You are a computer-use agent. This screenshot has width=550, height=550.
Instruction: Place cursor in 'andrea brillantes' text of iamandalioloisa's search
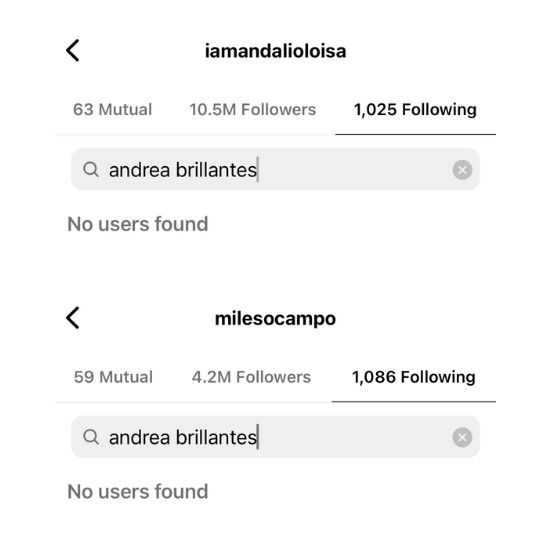coord(183,170)
